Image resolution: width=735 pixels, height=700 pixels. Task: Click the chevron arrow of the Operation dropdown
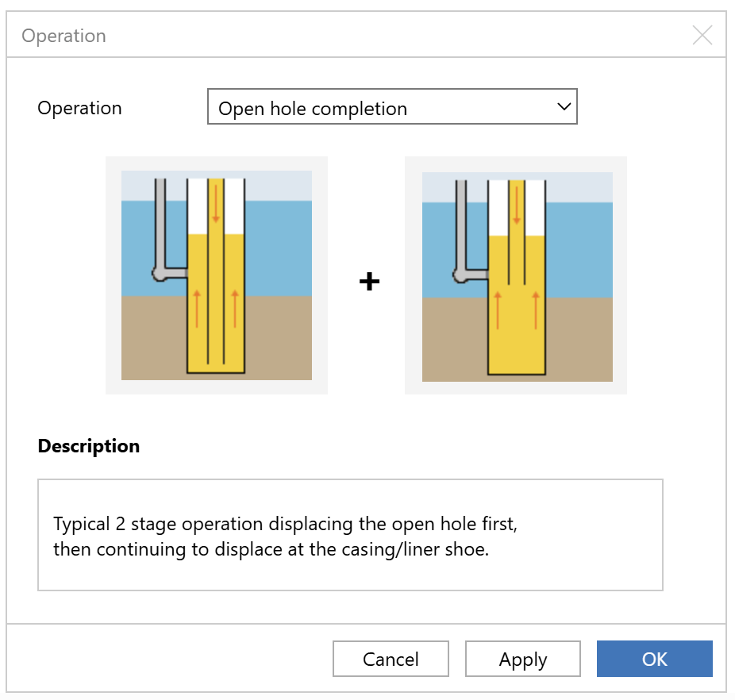(564, 107)
